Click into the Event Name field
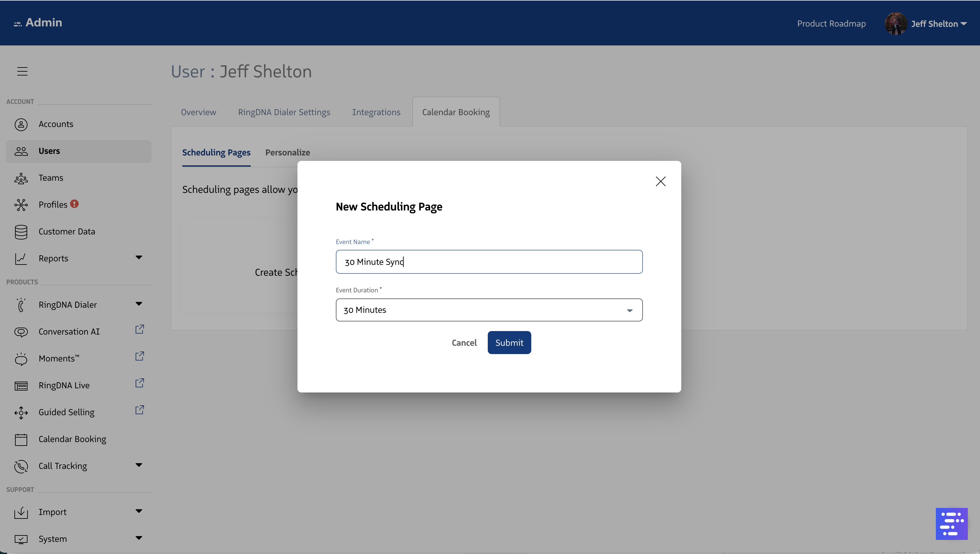Viewport: 980px width, 554px height. [x=489, y=262]
